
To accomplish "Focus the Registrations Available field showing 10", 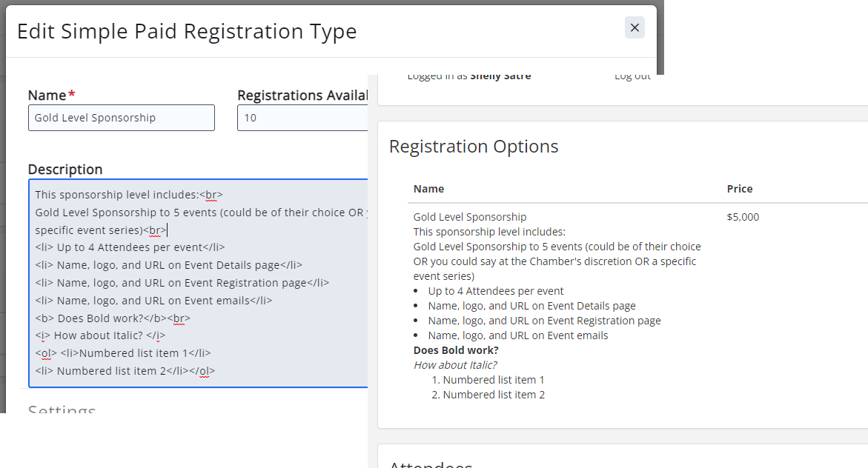I will (302, 118).
